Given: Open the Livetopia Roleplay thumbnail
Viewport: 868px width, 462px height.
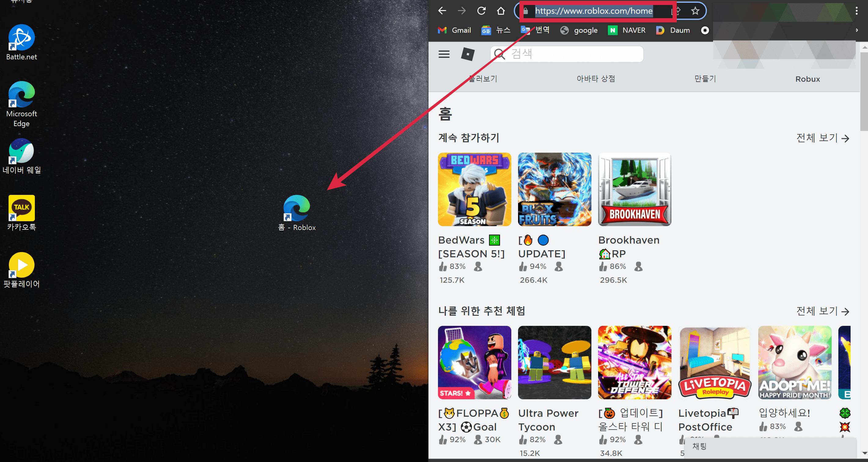Looking at the screenshot, I should [715, 362].
